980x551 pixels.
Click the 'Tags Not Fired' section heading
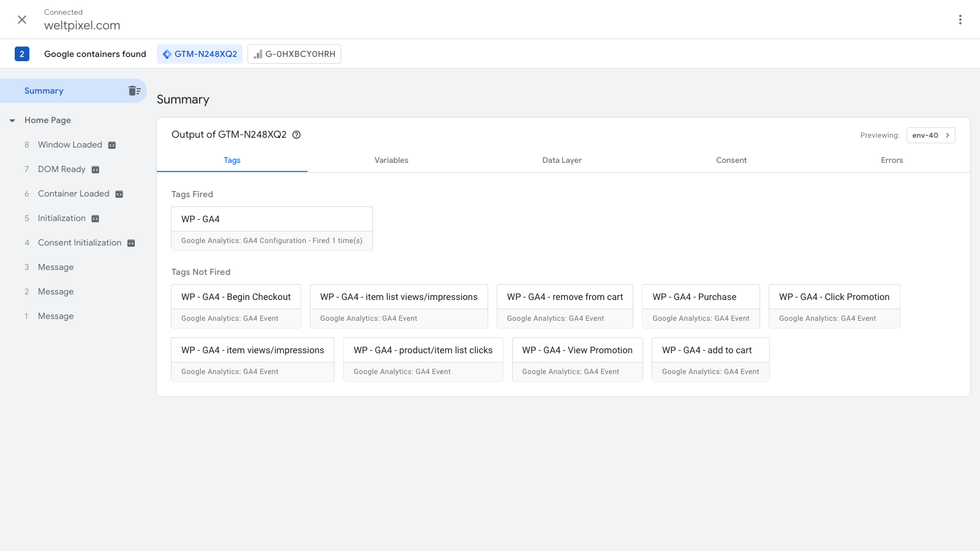tap(201, 272)
